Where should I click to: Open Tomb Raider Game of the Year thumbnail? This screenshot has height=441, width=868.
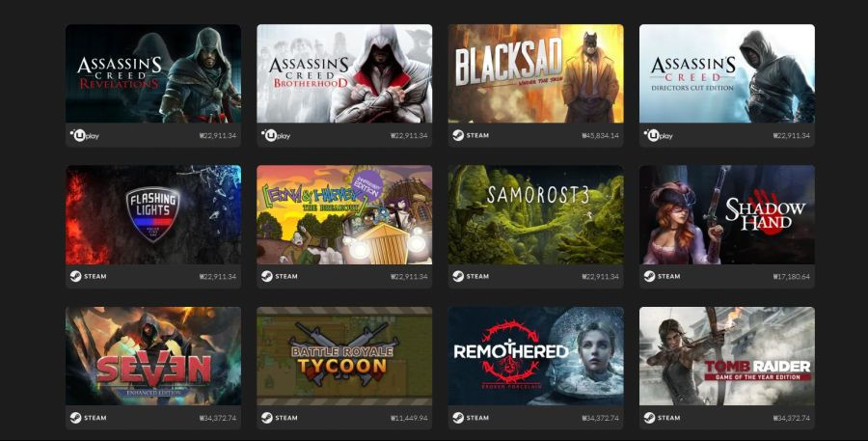tap(727, 356)
